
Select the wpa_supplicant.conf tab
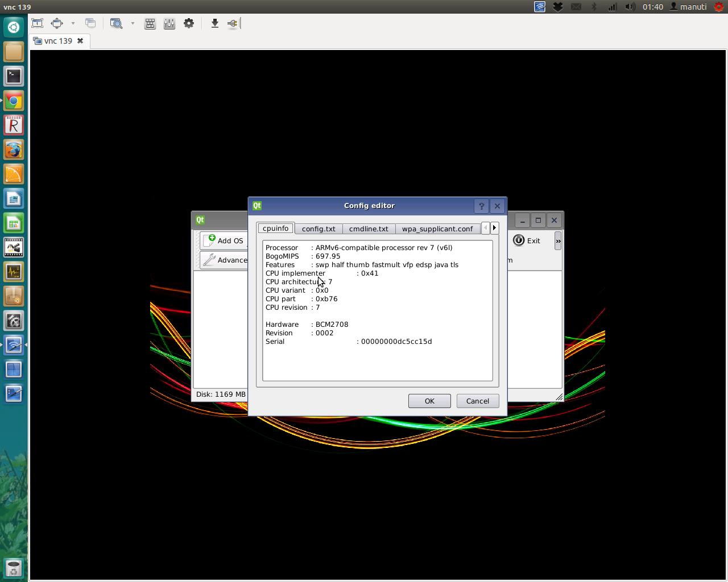(437, 228)
